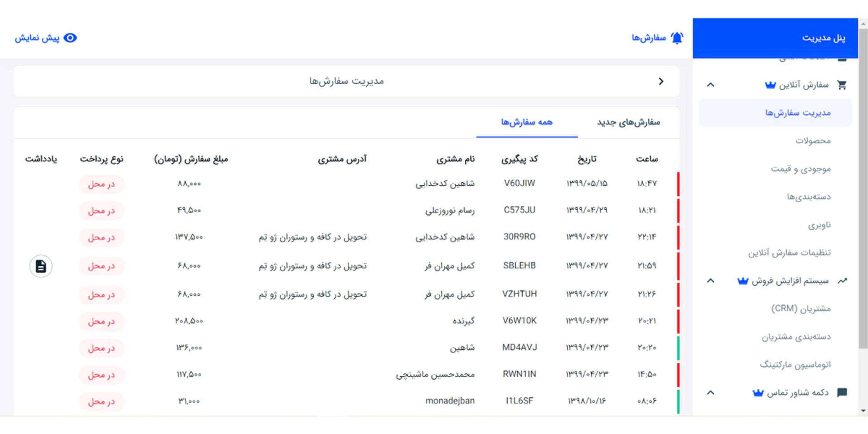
Task: Click the crown icon next to سفارش آنلاین
Action: [x=769, y=84]
